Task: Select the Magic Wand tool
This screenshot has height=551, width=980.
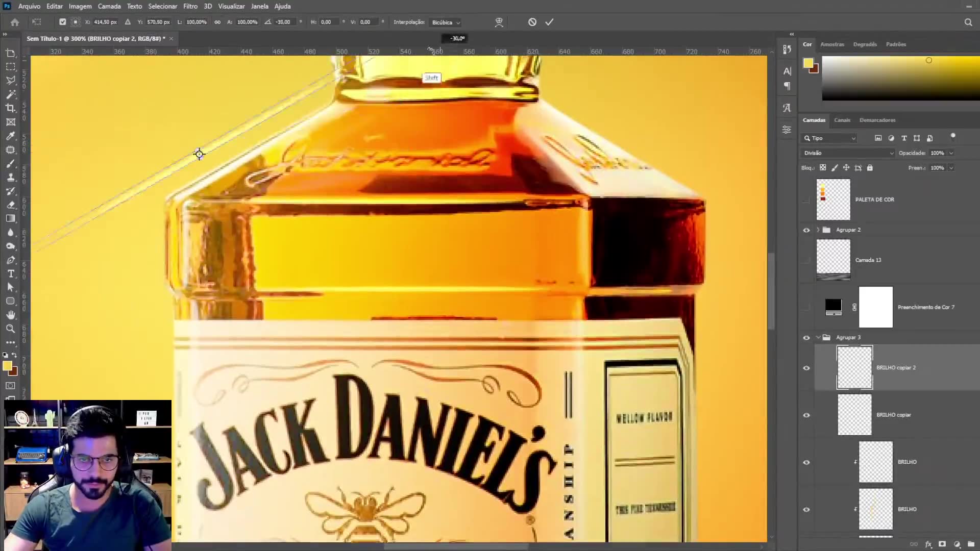Action: [x=10, y=94]
